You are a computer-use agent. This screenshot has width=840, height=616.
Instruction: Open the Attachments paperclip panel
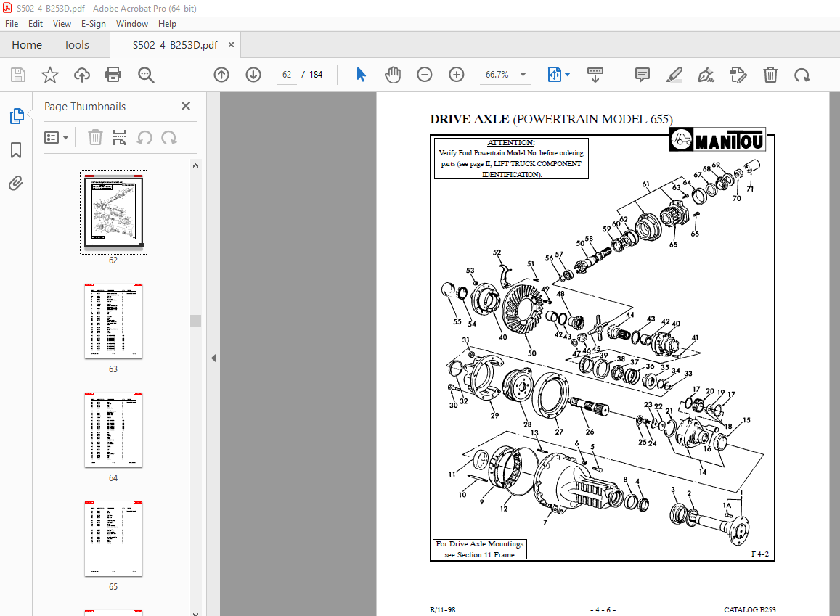coord(16,184)
